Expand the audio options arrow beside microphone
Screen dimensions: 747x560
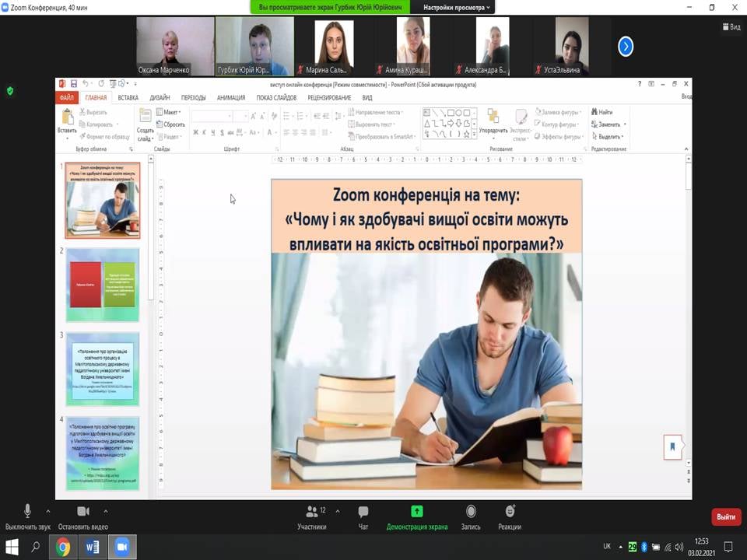click(48, 511)
